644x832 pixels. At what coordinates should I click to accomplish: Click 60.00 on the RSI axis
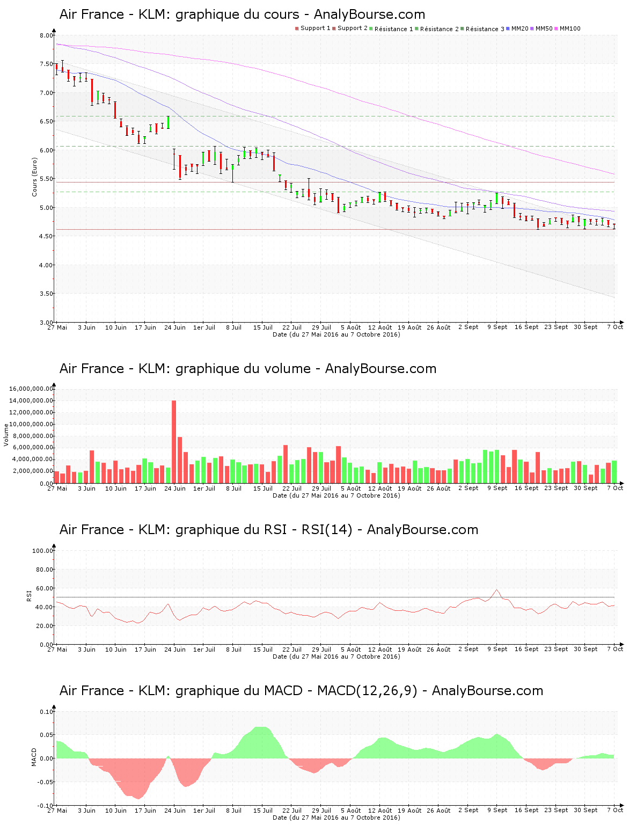(x=45, y=588)
